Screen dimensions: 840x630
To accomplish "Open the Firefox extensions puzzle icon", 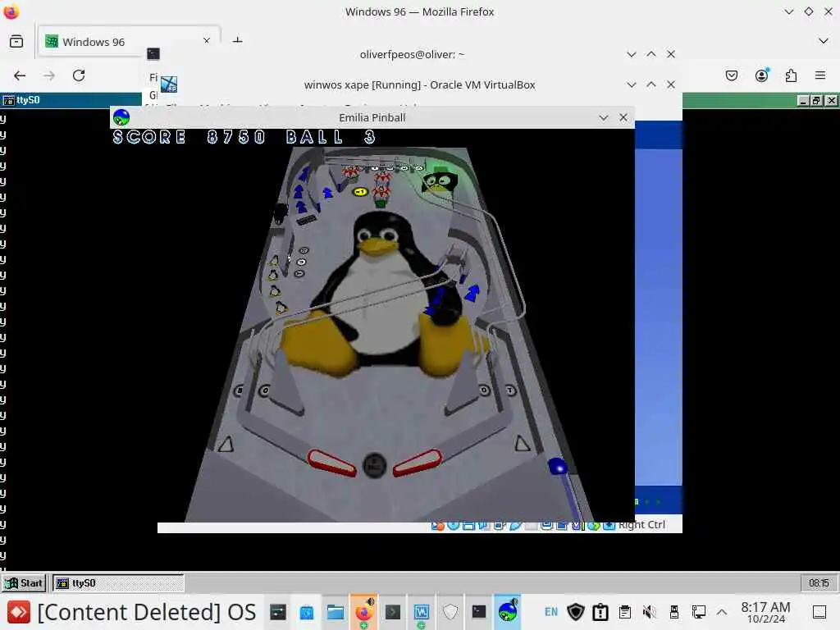I will click(x=791, y=75).
